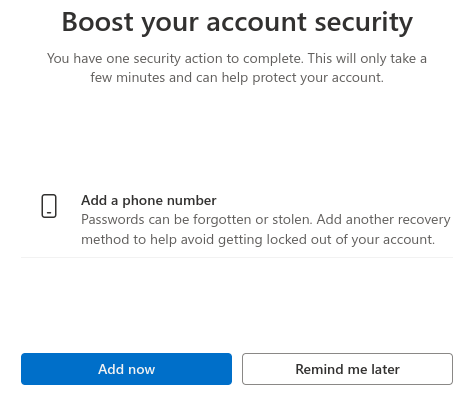Click the few minutes subtitle line
This screenshot has height=396, width=473.
tap(237, 78)
